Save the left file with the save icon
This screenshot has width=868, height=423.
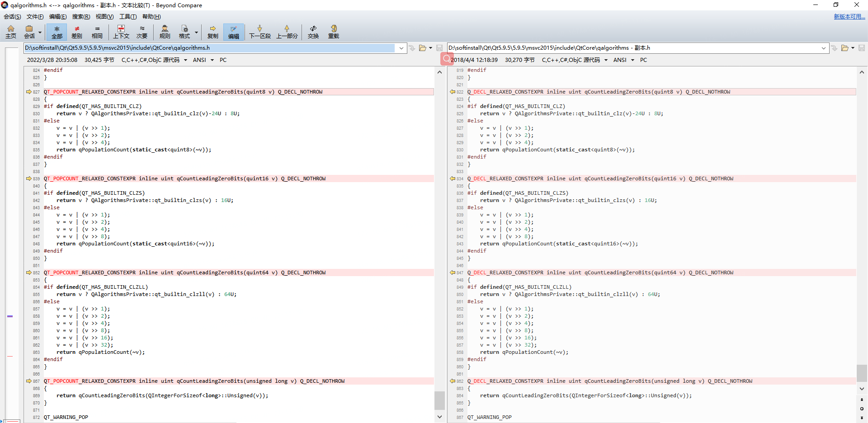pyautogui.click(x=439, y=48)
